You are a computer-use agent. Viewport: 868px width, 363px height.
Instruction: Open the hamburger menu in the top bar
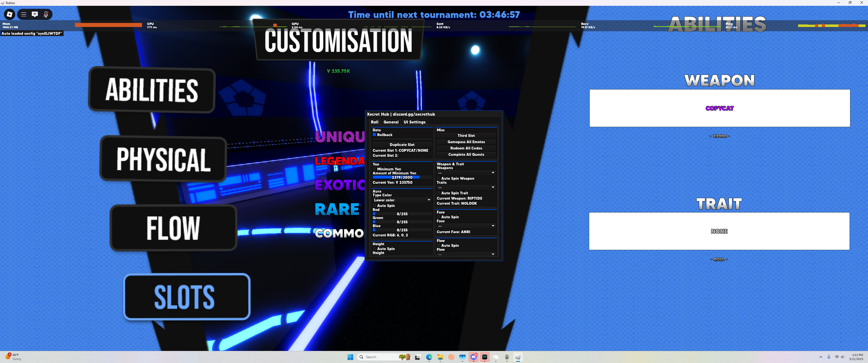[23, 14]
